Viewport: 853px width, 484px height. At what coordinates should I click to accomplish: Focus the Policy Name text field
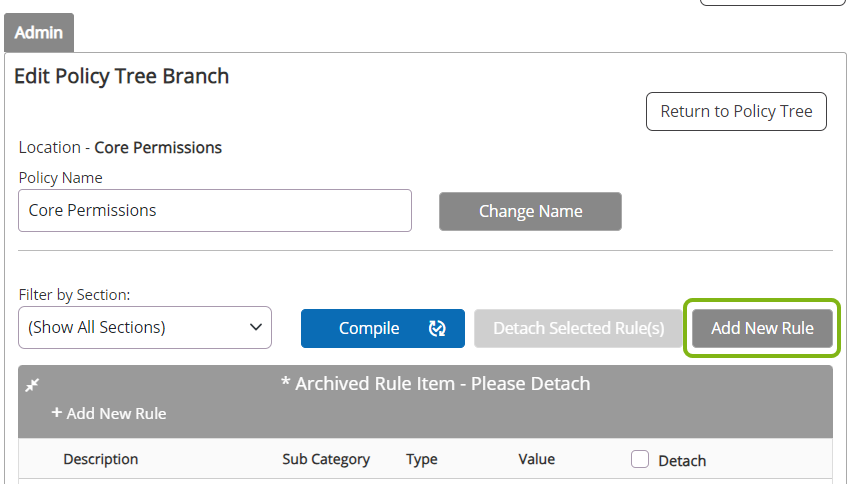tap(215, 210)
